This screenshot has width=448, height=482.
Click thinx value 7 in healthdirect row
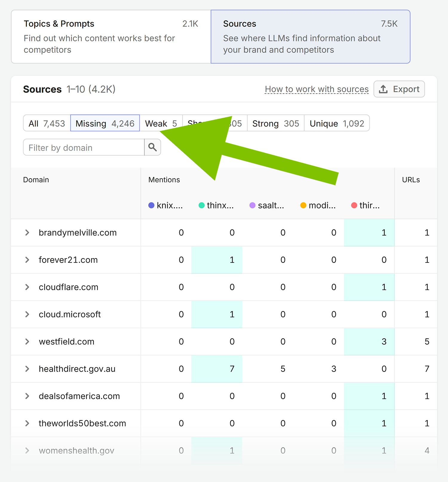coord(232,369)
